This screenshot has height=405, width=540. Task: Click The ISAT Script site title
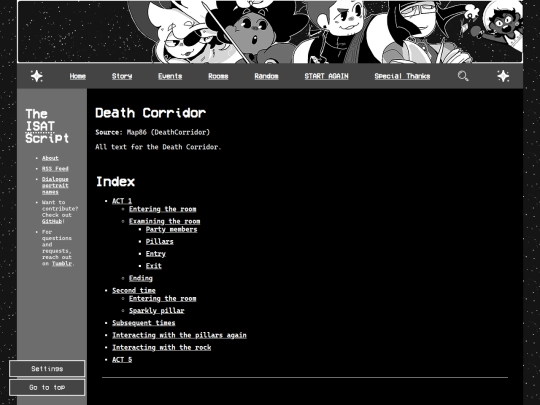point(47,126)
